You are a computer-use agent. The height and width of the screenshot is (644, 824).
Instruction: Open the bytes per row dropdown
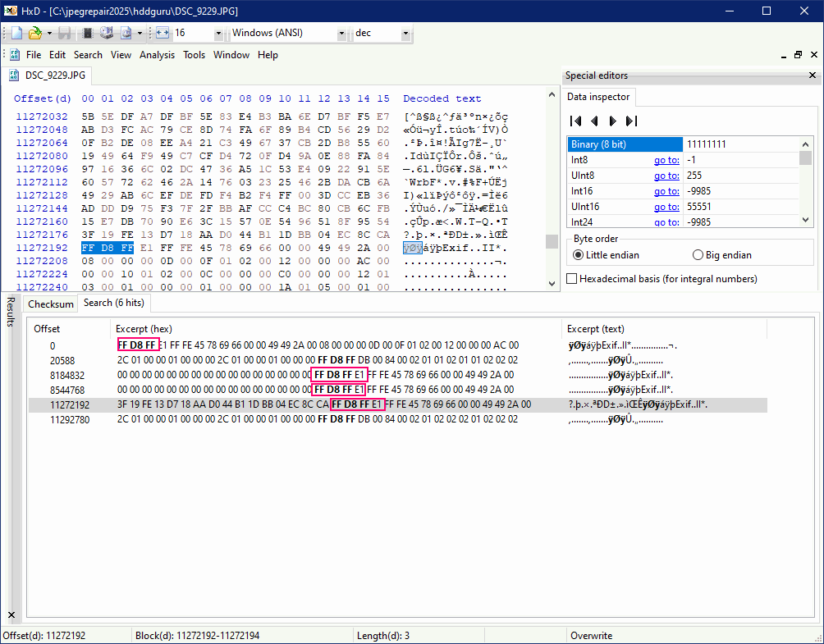[x=218, y=34]
